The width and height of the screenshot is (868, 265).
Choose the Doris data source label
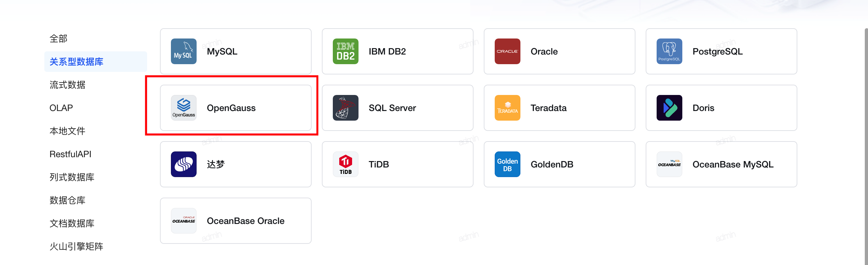tap(703, 108)
